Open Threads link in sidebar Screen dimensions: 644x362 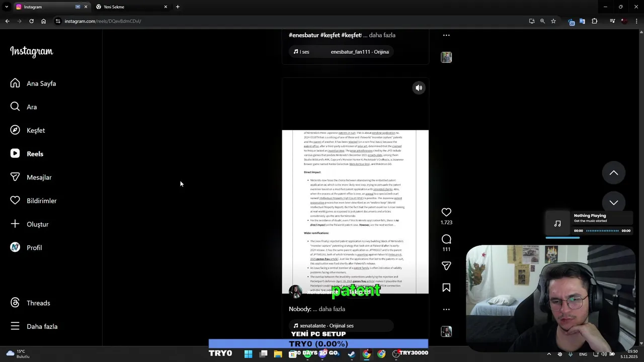[x=30, y=303]
